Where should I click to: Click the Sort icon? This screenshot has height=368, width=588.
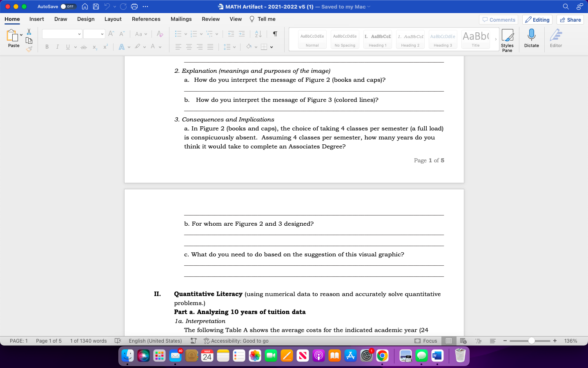point(258,34)
